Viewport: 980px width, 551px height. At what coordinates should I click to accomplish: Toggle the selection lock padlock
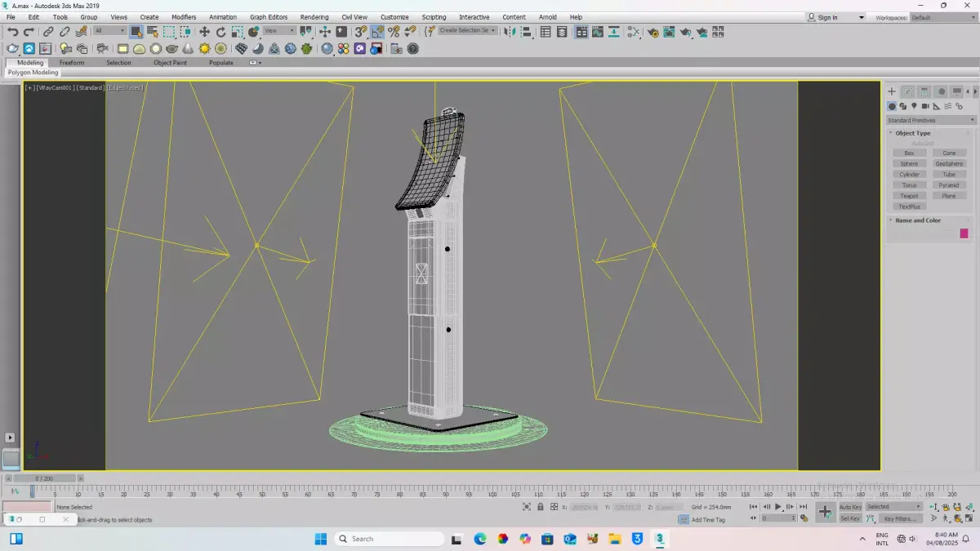[540, 507]
